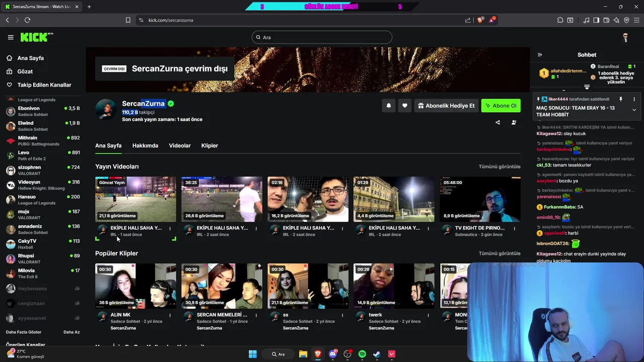This screenshot has width=644, height=362.
Task: Go back with browser back arrow
Action: click(7, 20)
